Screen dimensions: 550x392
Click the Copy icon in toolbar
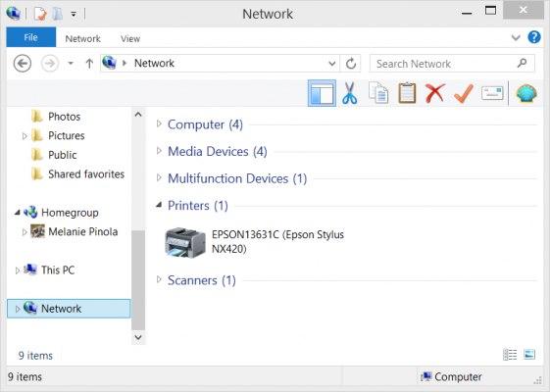[x=378, y=93]
